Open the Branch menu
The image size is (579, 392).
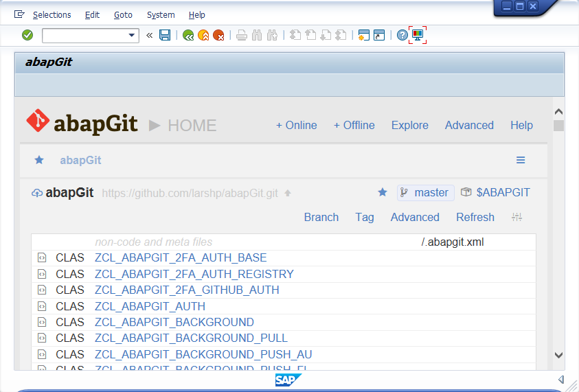321,217
